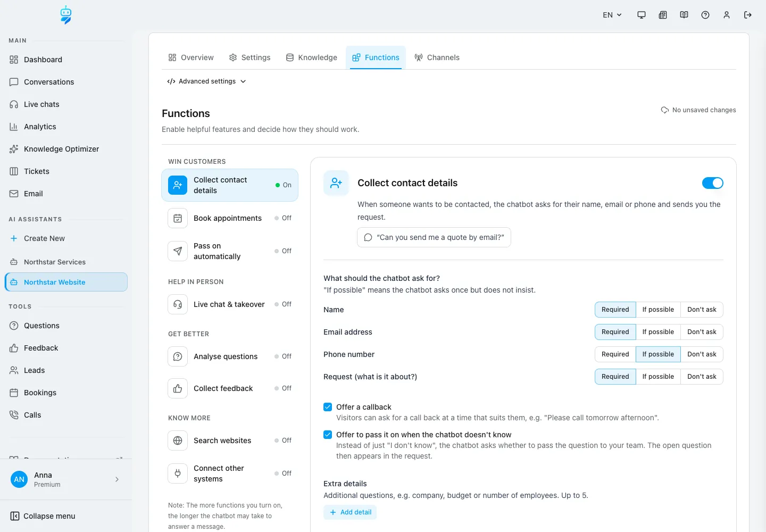766x532 pixels.
Task: Expand Anna account menu chevron
Action: [117, 479]
